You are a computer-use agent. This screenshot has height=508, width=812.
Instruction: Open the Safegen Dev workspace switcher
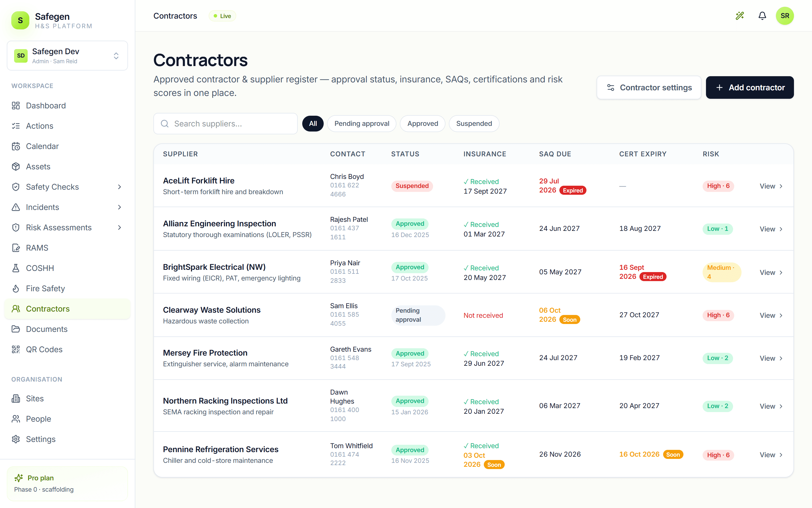(67, 56)
